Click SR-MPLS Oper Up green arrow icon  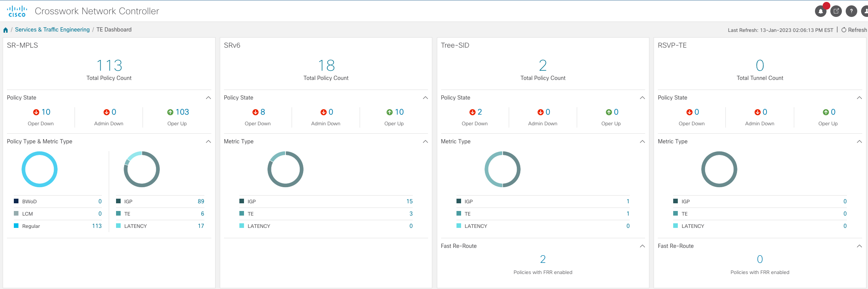170,112
